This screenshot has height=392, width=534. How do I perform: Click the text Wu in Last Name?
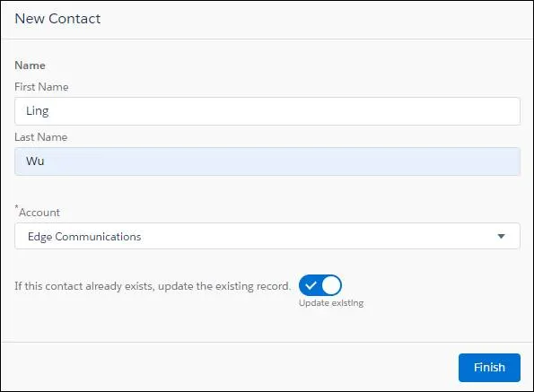pyautogui.click(x=35, y=161)
